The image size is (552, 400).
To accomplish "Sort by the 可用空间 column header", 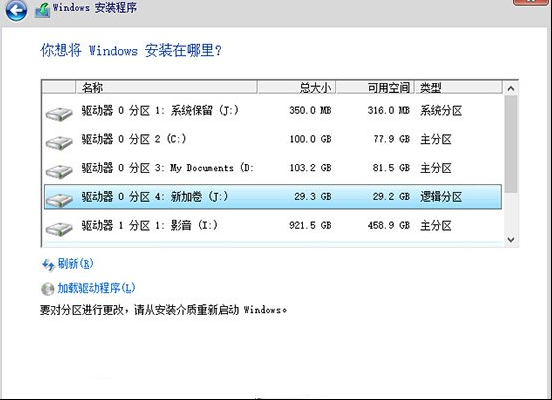I will (x=375, y=87).
